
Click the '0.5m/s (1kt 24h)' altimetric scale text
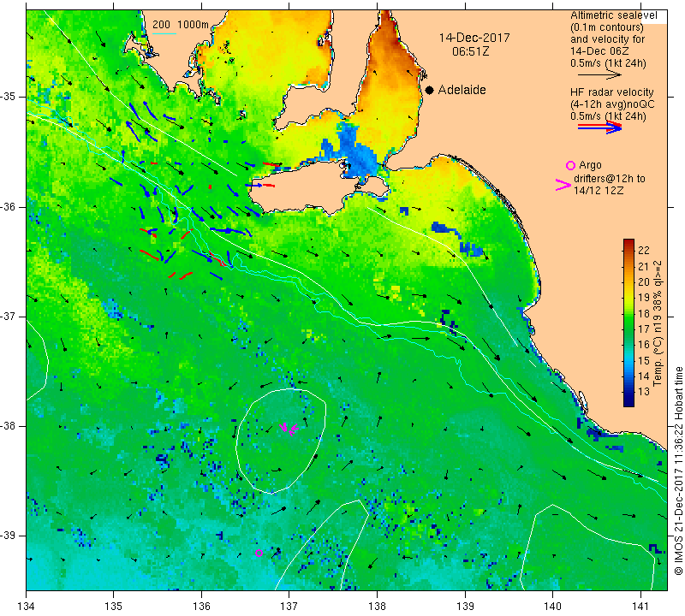click(x=608, y=63)
